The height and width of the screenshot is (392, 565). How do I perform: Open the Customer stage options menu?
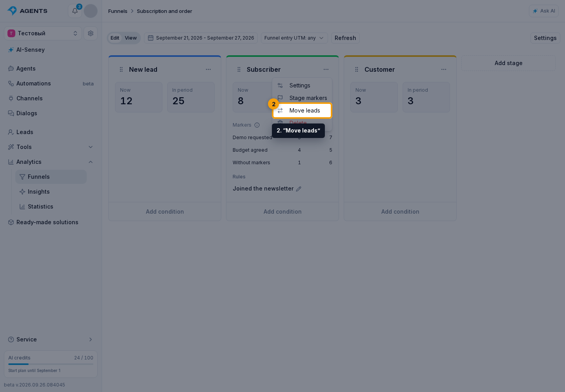pos(444,69)
